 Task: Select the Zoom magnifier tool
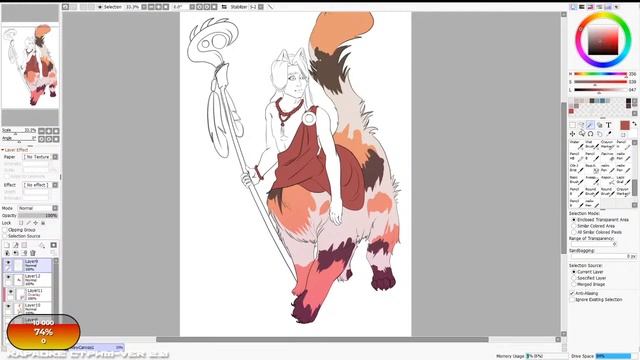tap(581, 134)
